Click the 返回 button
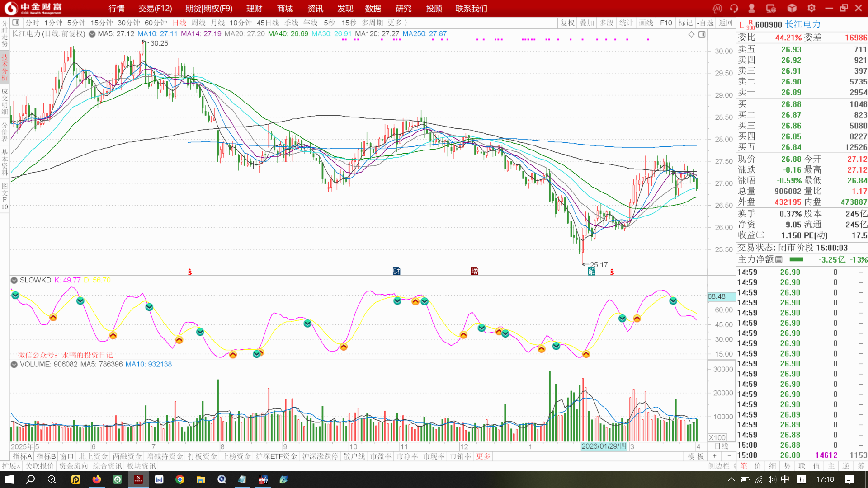 [725, 23]
